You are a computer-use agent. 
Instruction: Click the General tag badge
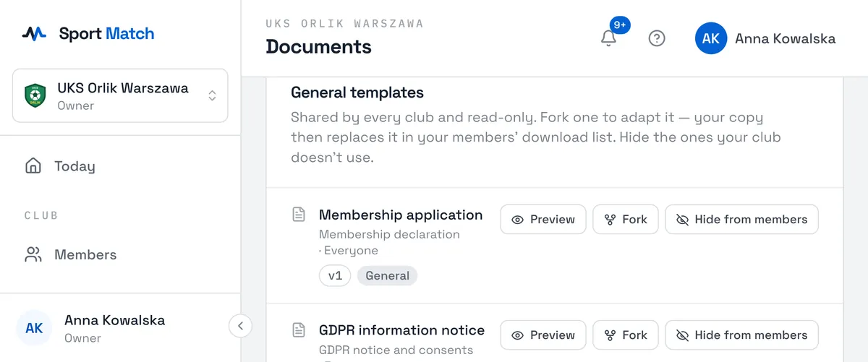(387, 275)
